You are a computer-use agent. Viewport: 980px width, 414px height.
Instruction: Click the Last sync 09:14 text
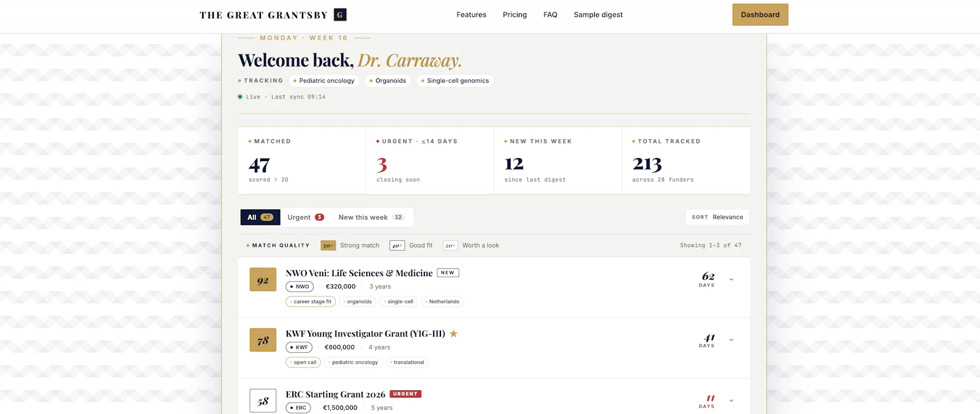tap(298, 97)
